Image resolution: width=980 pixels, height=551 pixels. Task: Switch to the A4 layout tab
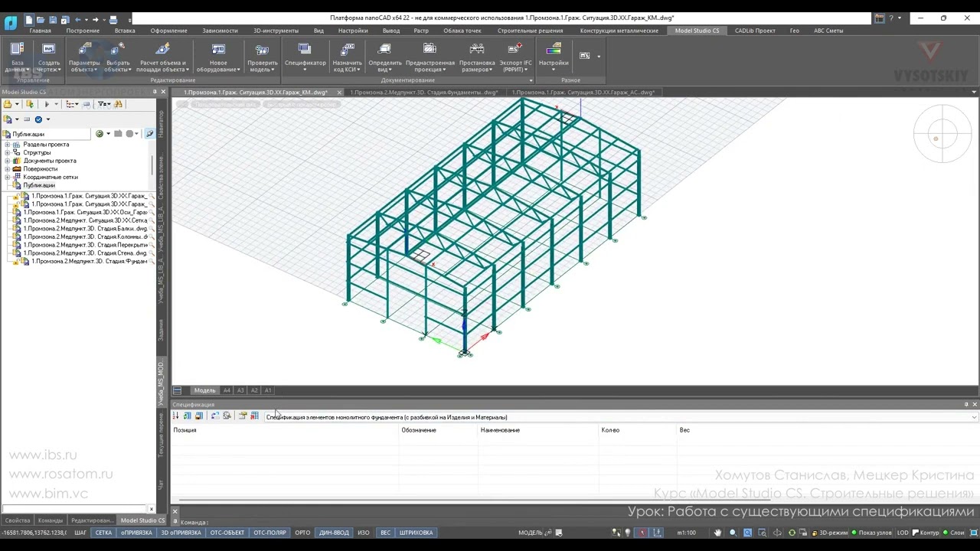[227, 390]
